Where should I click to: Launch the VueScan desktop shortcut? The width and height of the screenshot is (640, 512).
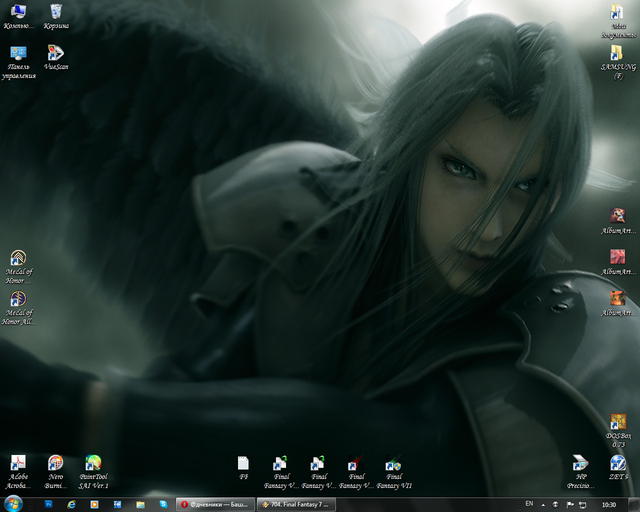(x=56, y=57)
